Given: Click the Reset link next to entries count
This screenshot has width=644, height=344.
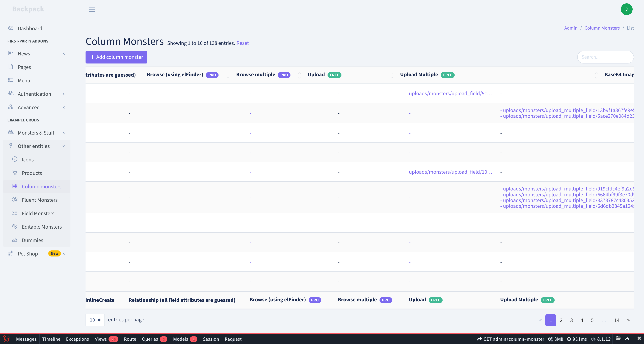Looking at the screenshot, I should point(242,43).
